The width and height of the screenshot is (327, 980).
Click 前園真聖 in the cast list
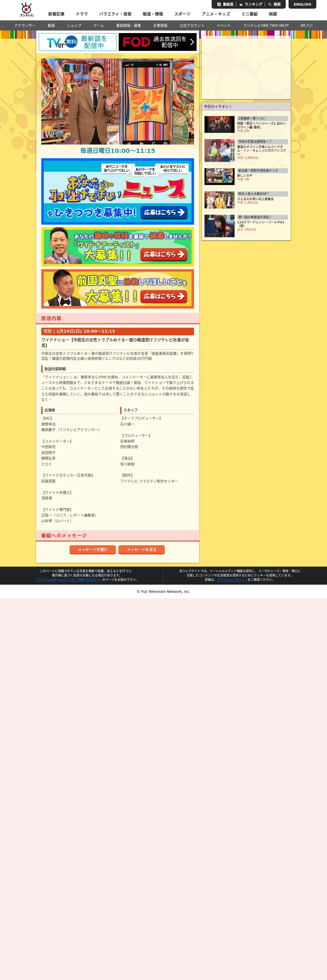tap(48, 481)
